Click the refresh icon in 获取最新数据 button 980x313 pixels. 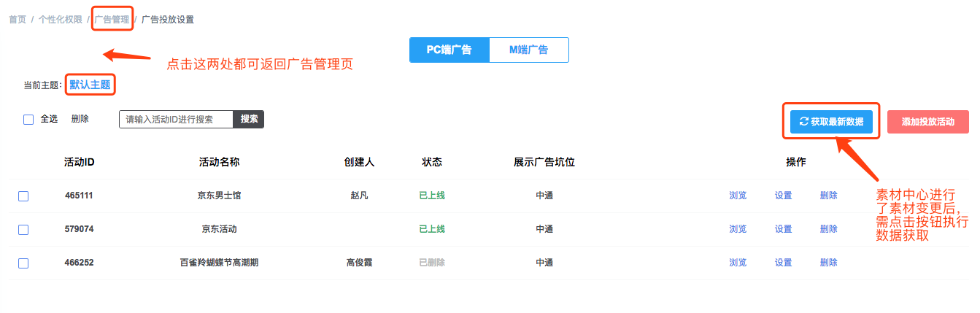803,122
